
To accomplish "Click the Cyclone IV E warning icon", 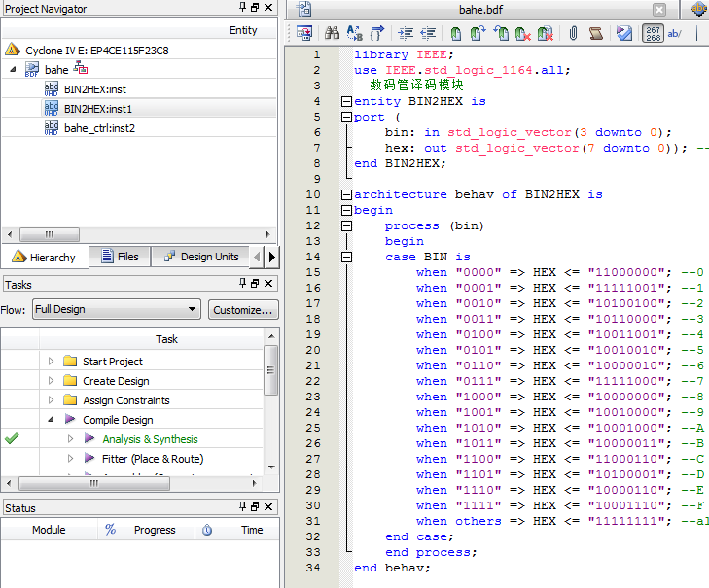I will [x=13, y=50].
